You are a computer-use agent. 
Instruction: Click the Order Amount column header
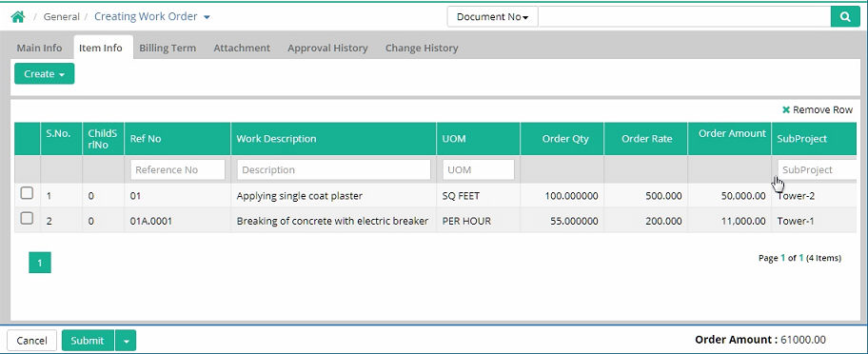coord(729,138)
